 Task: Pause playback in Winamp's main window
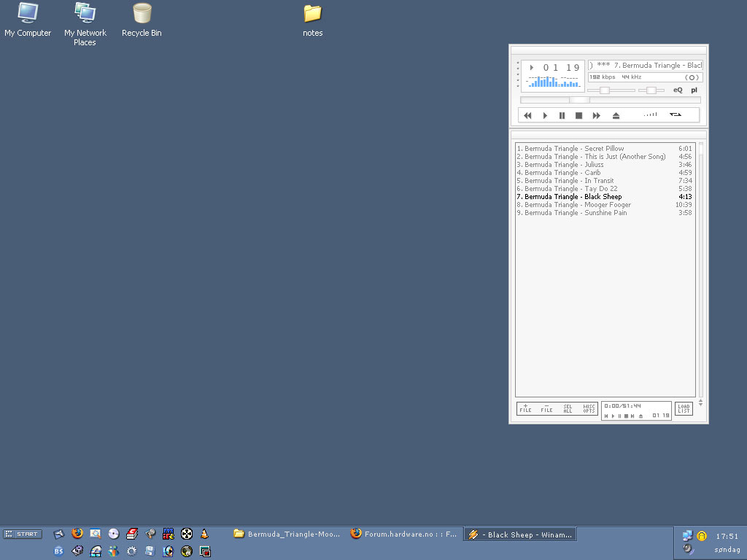[x=562, y=115]
